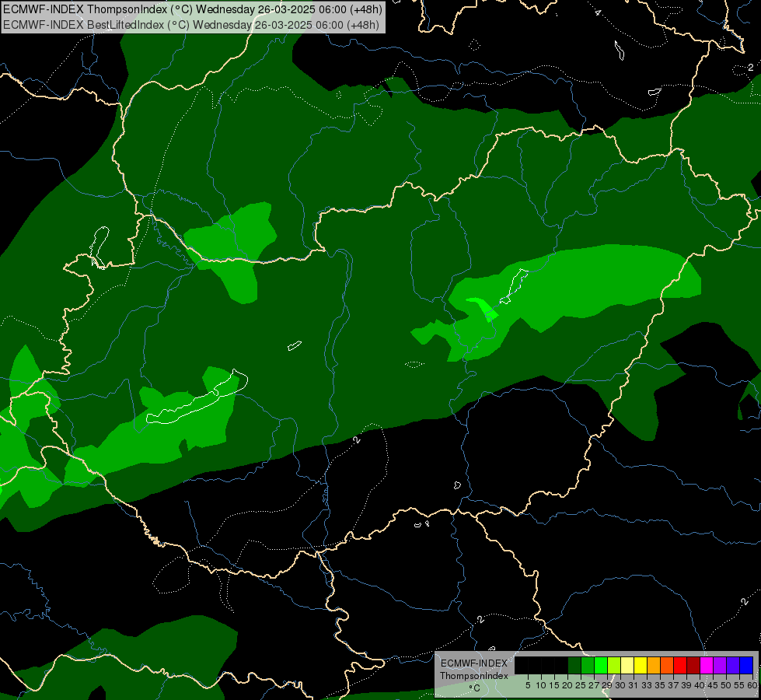
Task: Click the dark green 20–25 legend swatch
Action: coord(574,666)
